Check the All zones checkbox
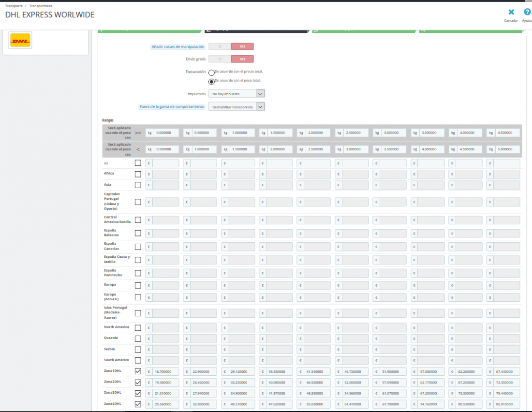This screenshot has width=532, height=412. click(x=138, y=163)
